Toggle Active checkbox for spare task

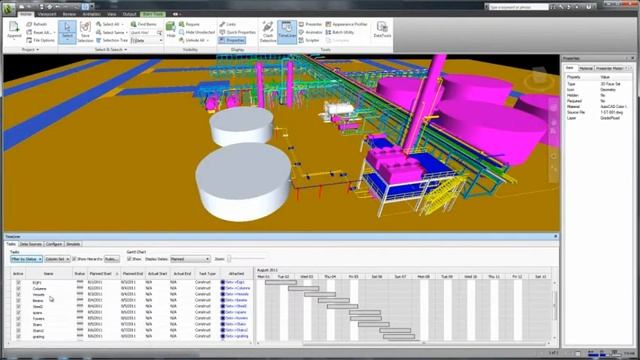pos(18,312)
